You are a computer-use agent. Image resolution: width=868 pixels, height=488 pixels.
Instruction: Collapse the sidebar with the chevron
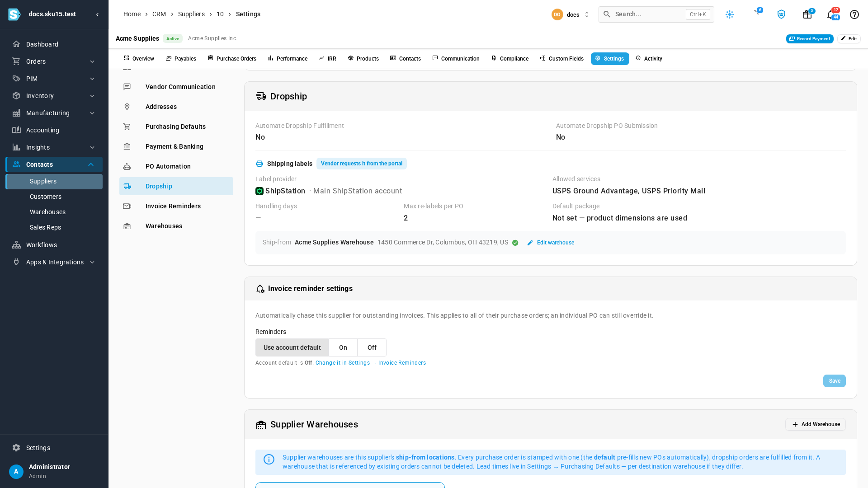point(98,14)
